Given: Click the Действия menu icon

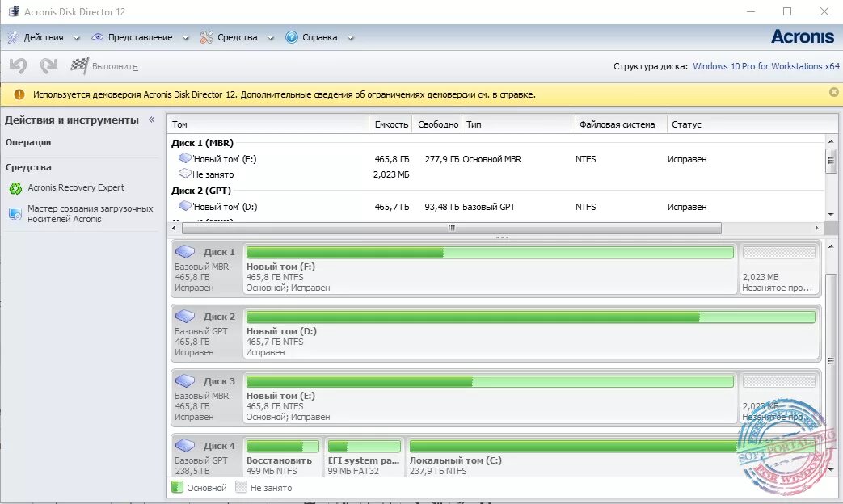Looking at the screenshot, I should [13, 37].
